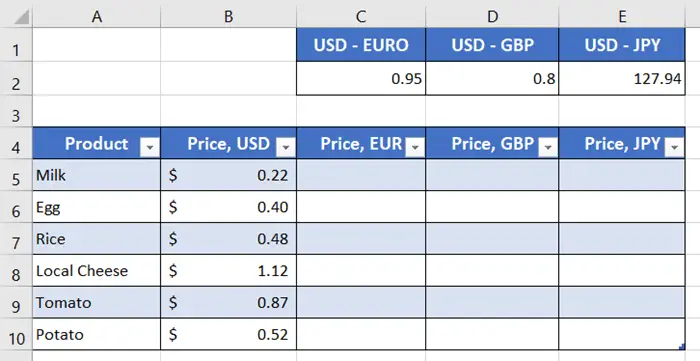Select empty Price, EUR cell for Egg

pos(361,207)
